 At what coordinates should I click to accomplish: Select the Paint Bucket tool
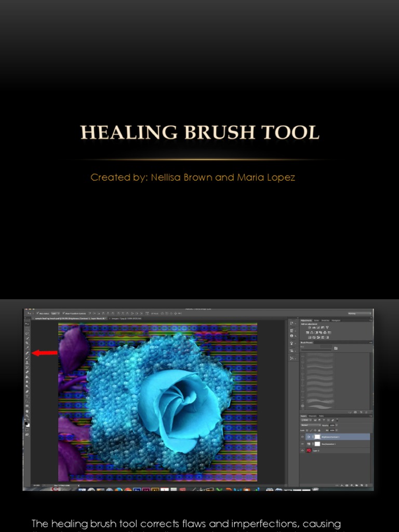27,377
